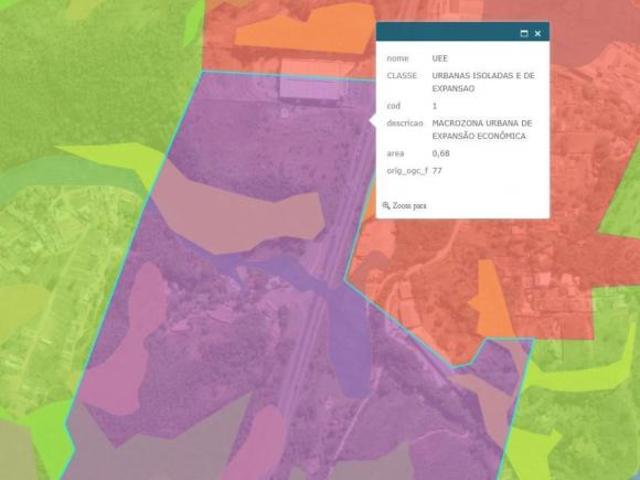This screenshot has height=480, width=640.
Task: Click the 'Zoom para' link
Action: click(x=409, y=206)
